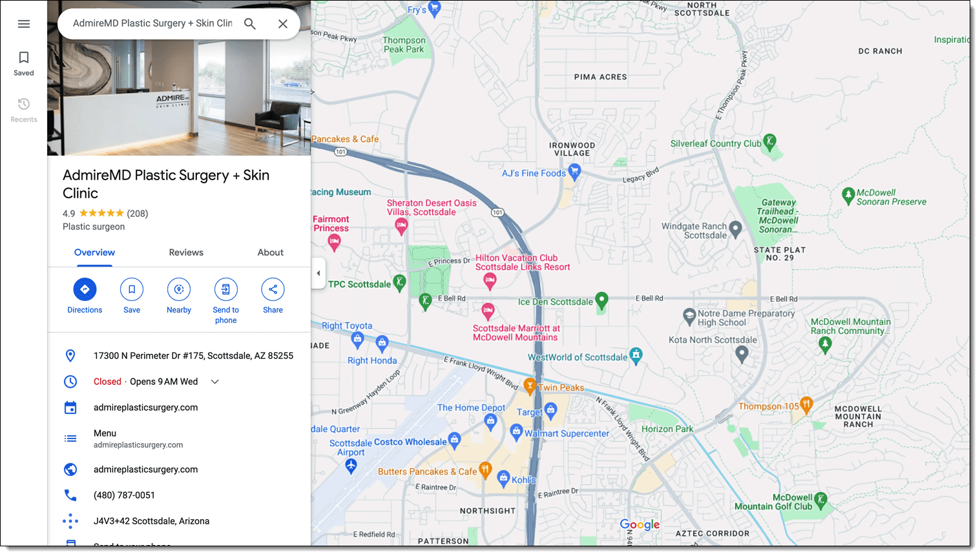This screenshot has width=980, height=556.
Task: Search Nearby places button
Action: coord(179,290)
